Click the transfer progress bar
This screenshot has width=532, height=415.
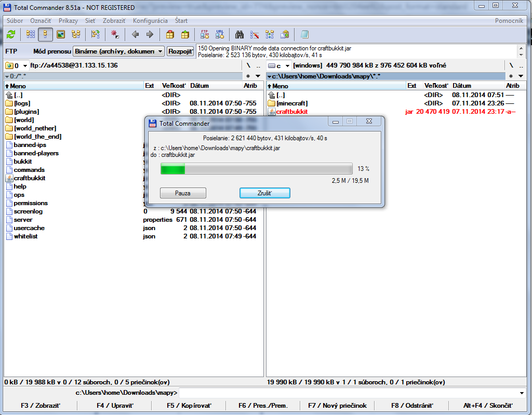257,169
